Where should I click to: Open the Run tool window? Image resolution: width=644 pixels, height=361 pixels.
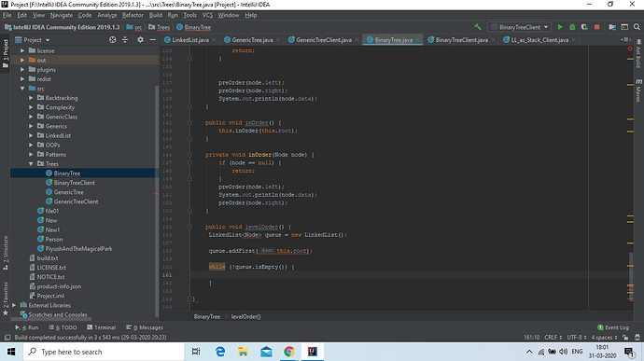pyautogui.click(x=27, y=327)
